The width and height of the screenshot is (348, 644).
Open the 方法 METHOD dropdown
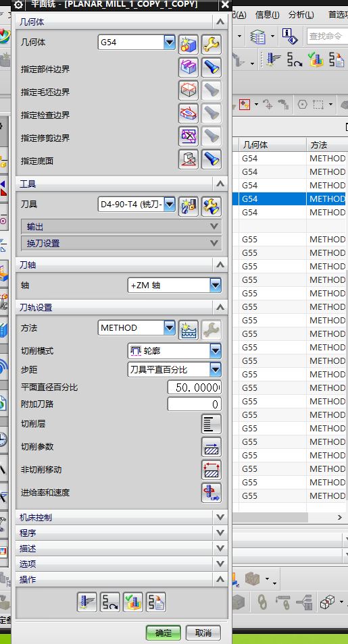tap(170, 328)
